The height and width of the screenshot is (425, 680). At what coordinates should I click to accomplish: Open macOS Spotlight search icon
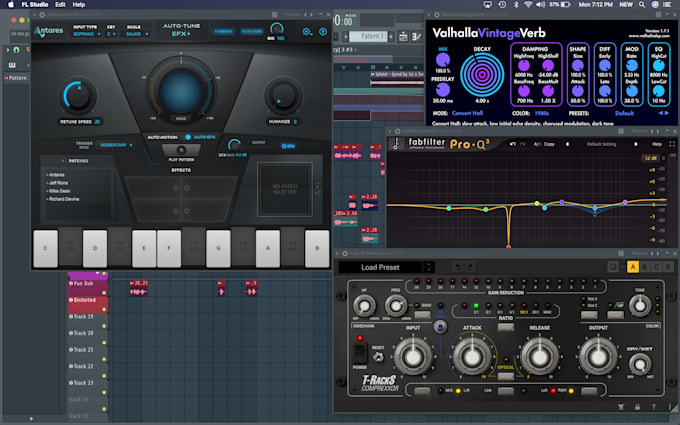642,4
